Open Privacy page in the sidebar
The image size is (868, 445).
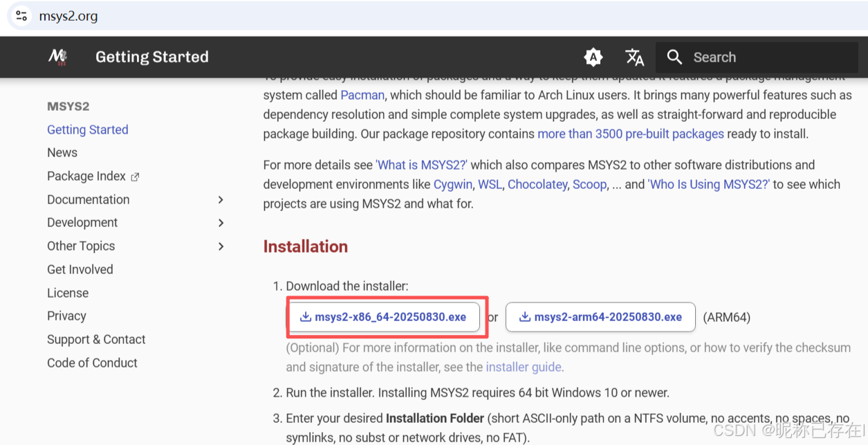(x=66, y=316)
